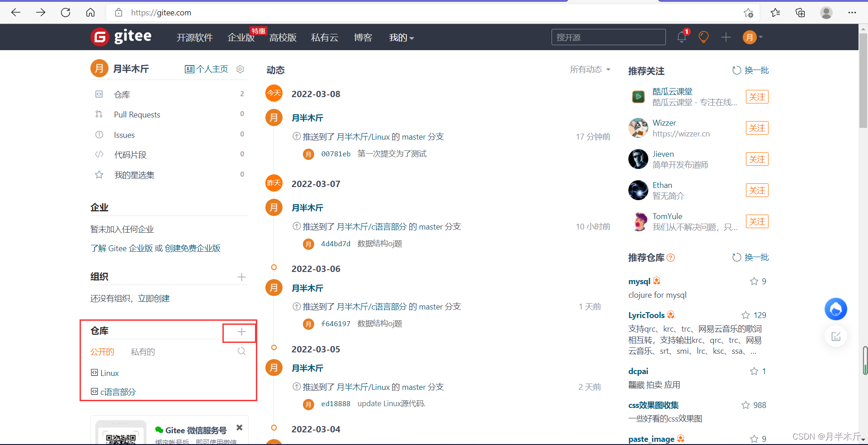Open the browser favorites list icon
This screenshot has width=868, height=445.
click(775, 13)
